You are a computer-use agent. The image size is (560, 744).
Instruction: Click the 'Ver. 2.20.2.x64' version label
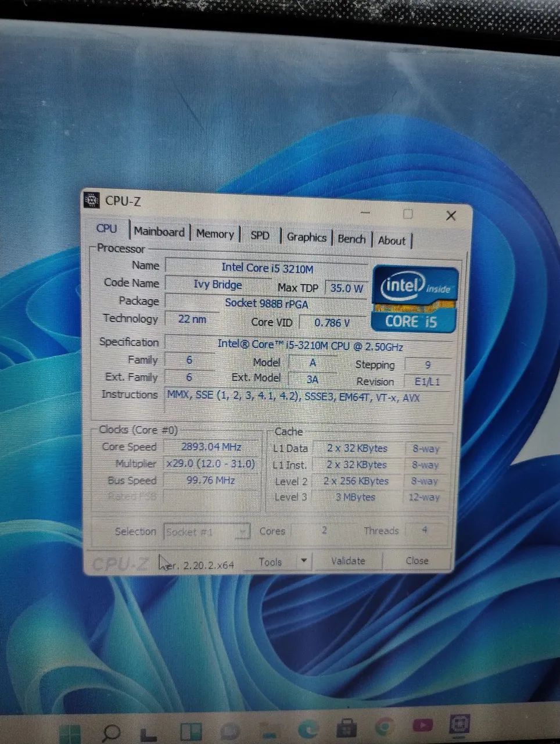196,564
